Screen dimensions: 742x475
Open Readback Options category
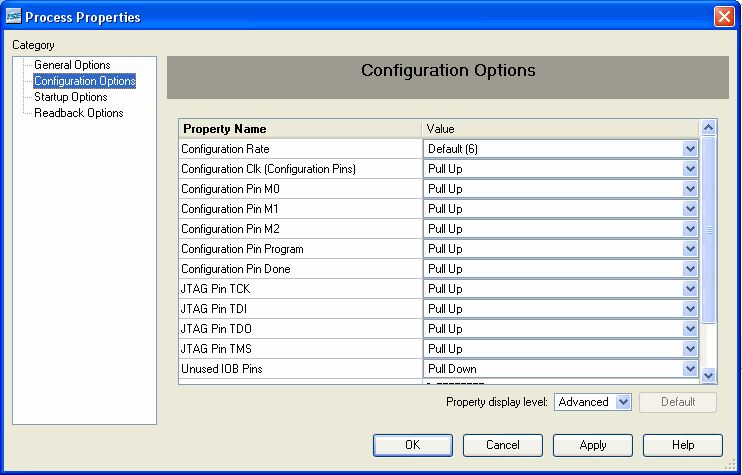coord(79,113)
